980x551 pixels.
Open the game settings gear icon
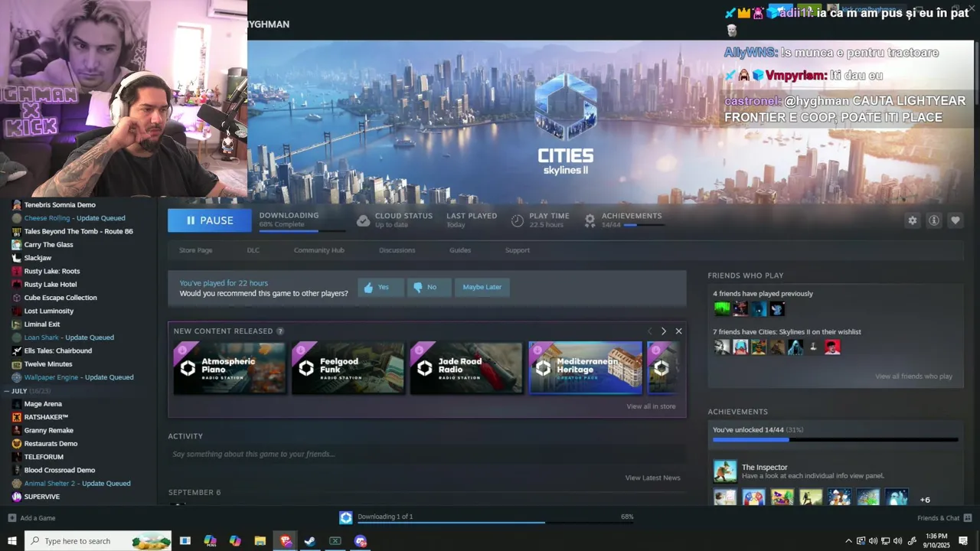coord(912,220)
